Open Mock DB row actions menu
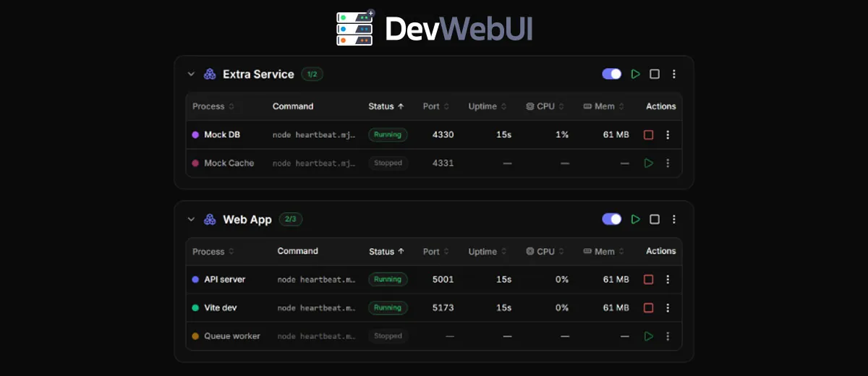Screen dimensions: 868x376 point(668,134)
